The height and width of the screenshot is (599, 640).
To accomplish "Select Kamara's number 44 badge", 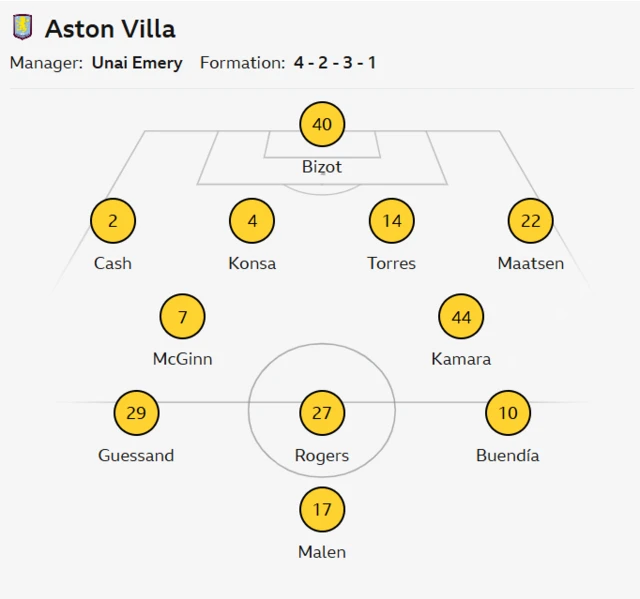I will point(461,318).
